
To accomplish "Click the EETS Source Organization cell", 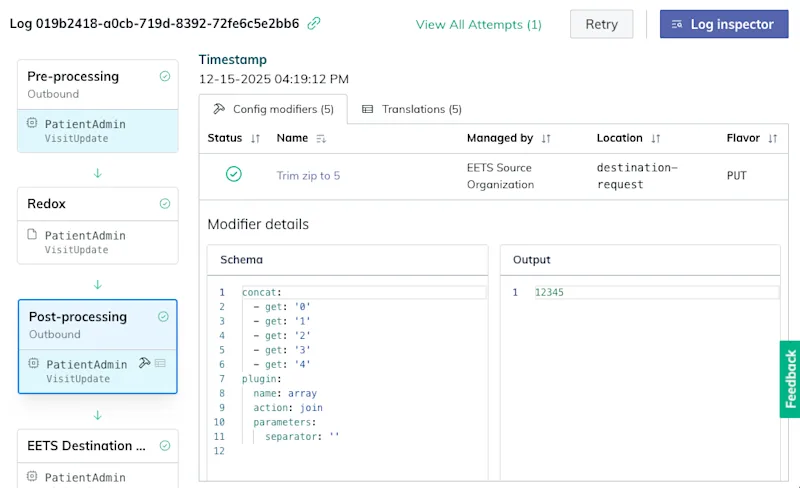I will tap(500, 176).
